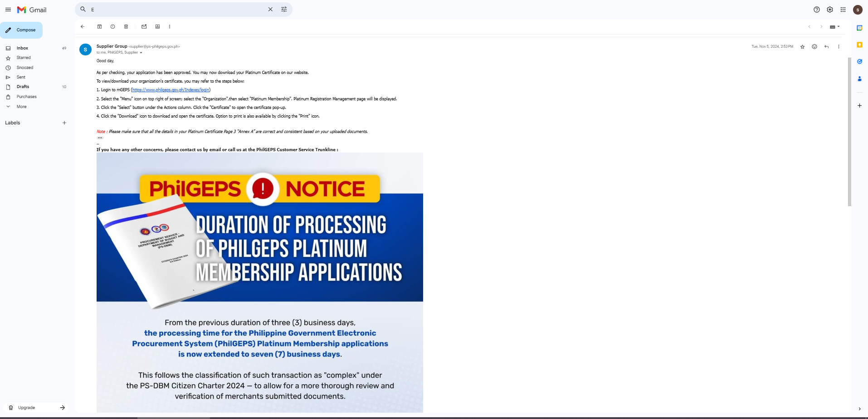
Task: Toggle the main menu hamburger
Action: coord(8,10)
